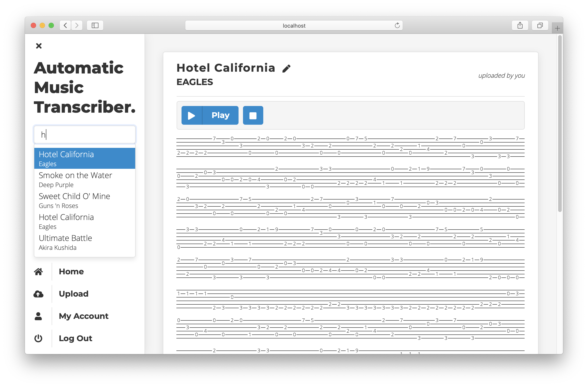The image size is (588, 387).
Task: Reload the page with the refresh icon
Action: (397, 25)
